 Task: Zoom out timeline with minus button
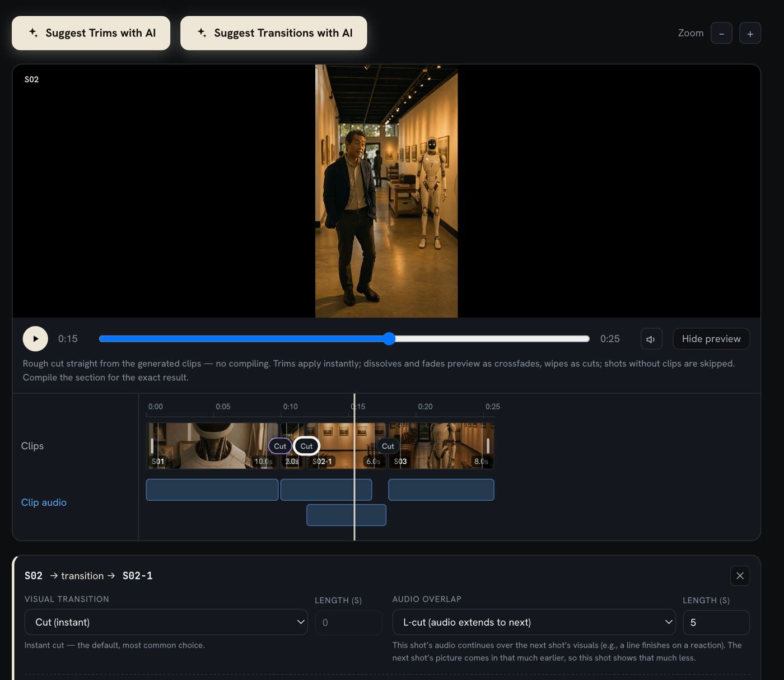pos(721,33)
